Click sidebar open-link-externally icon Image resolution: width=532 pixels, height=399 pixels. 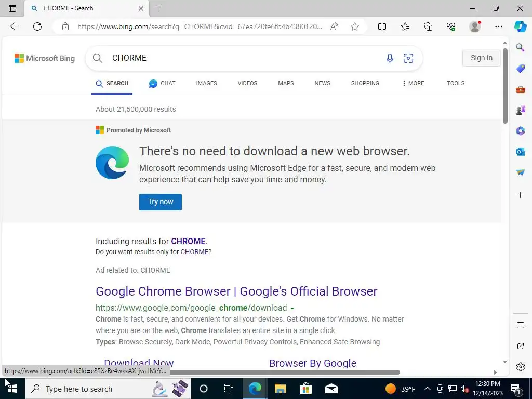[x=521, y=346]
